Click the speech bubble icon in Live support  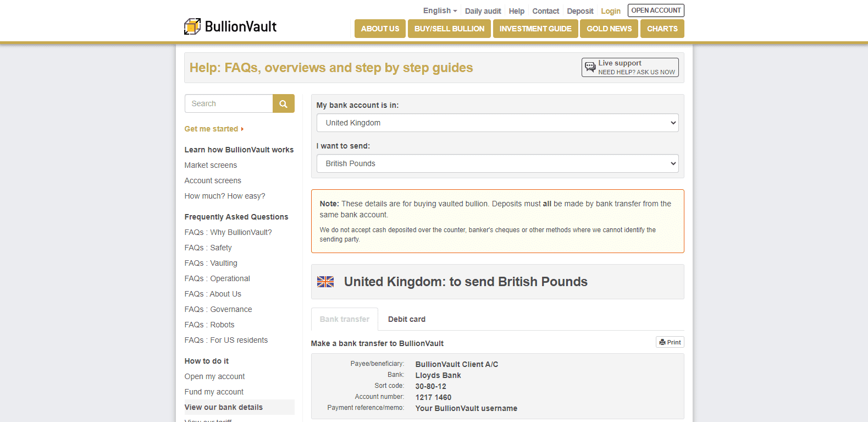[590, 67]
